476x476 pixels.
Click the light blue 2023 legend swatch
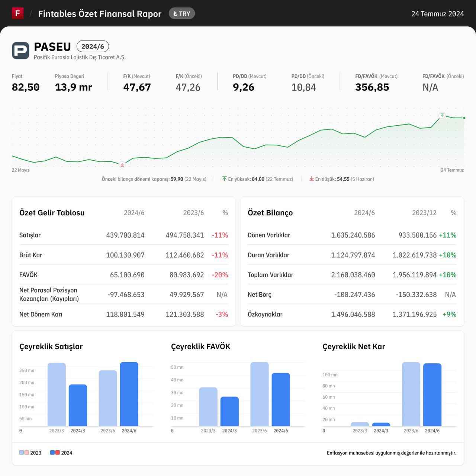pyautogui.click(x=22, y=453)
